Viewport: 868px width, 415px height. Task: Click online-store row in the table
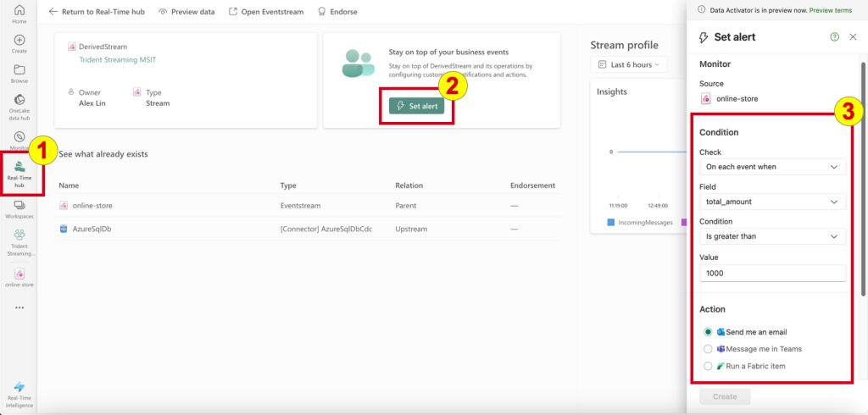click(307, 205)
